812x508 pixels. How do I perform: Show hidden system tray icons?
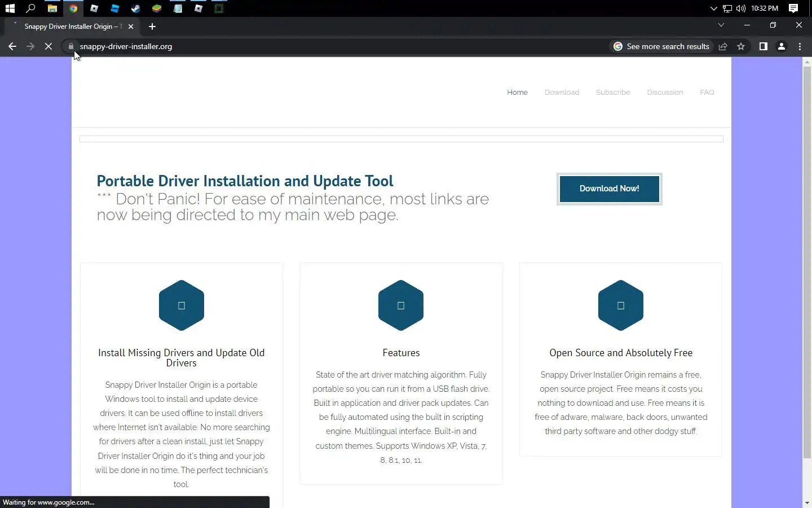point(713,8)
